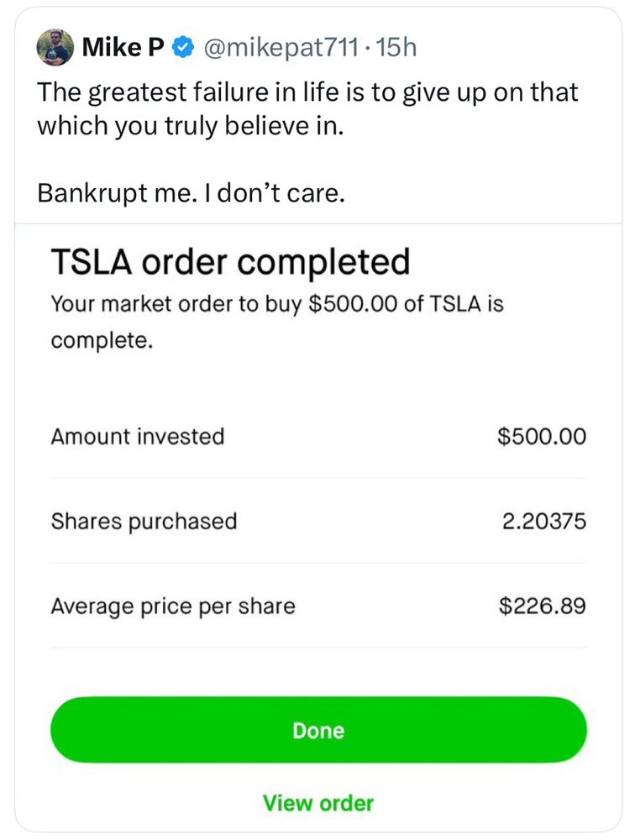The height and width of the screenshot is (840, 635).
Task: Click the blank area between price row and Done
Action: [318, 670]
